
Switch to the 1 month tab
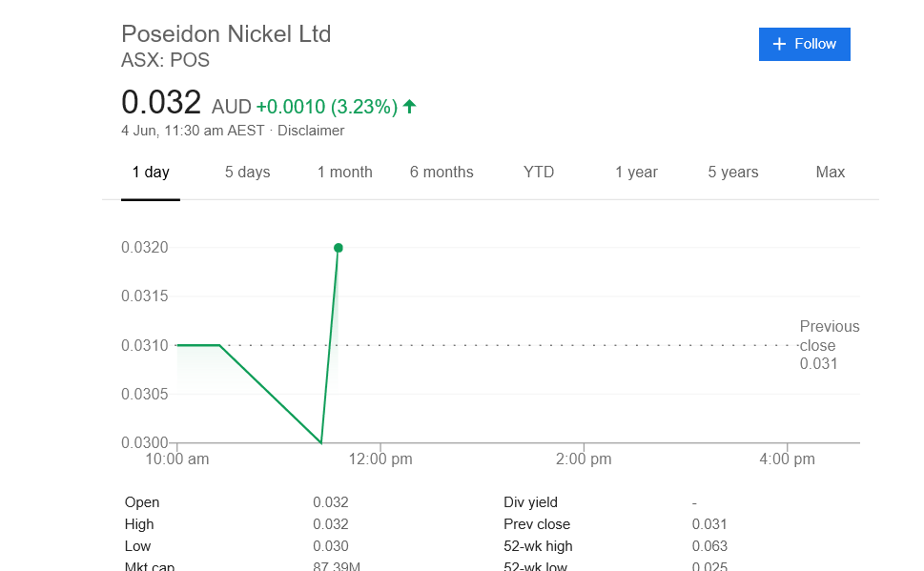[345, 173]
